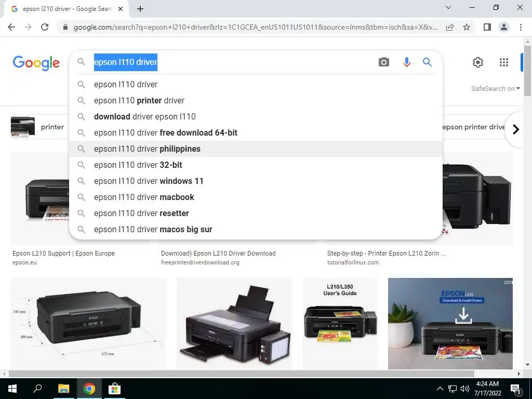Expand the SafeSearch on dropdown
Viewport: 532px width, 399px height.
(x=495, y=88)
